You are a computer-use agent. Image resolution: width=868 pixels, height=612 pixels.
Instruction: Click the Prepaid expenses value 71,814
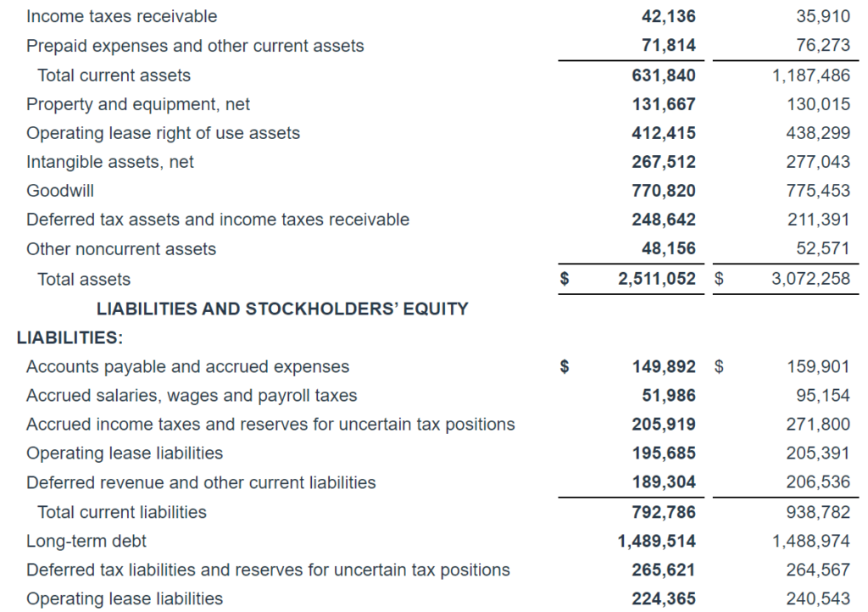[x=668, y=46]
